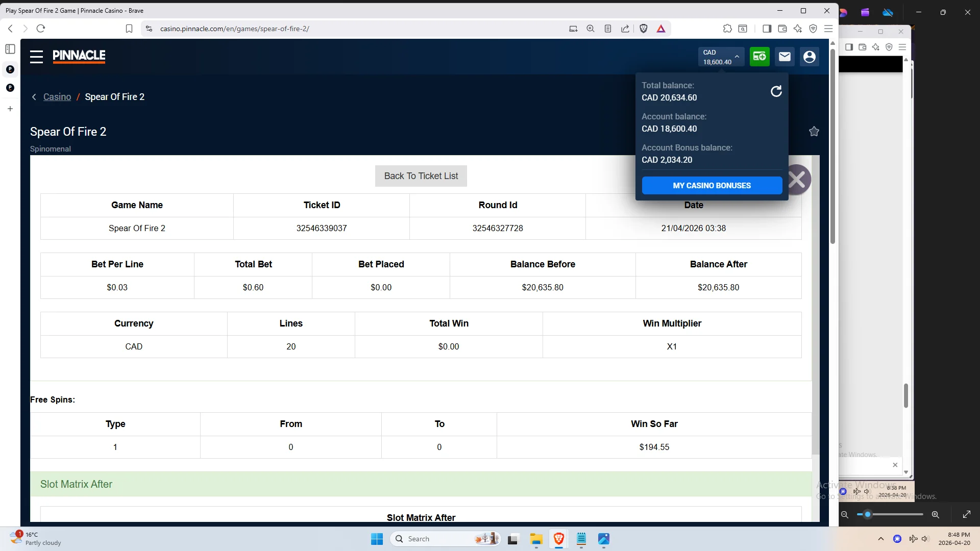Screen dimensions: 980x551
Task: Click the address bar URL
Action: click(234, 29)
